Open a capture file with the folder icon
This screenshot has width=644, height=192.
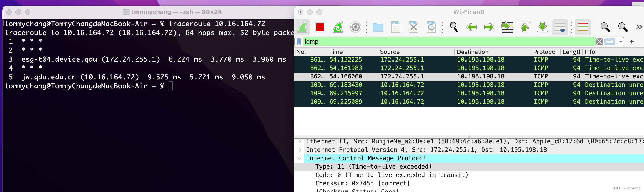(x=378, y=27)
